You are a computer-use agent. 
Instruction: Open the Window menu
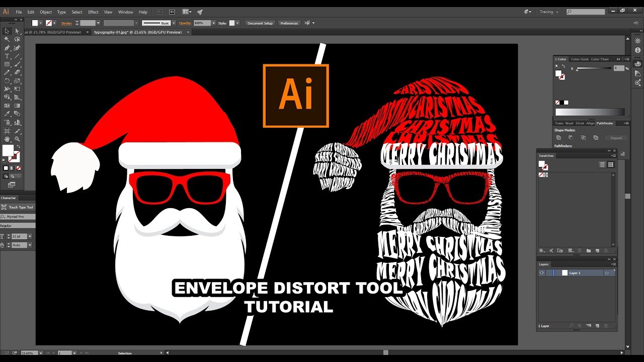(126, 12)
